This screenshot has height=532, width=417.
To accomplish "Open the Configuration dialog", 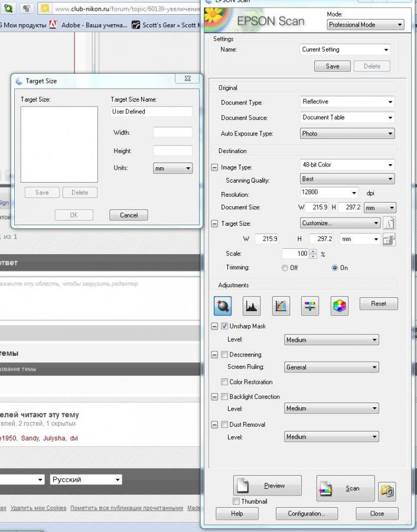I will 307,513.
